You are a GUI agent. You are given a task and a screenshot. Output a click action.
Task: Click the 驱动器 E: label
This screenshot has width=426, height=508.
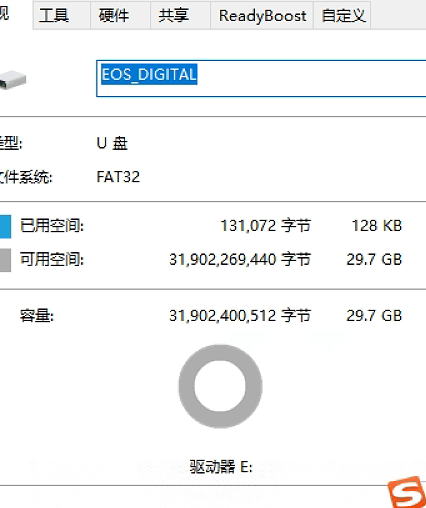pos(221,466)
